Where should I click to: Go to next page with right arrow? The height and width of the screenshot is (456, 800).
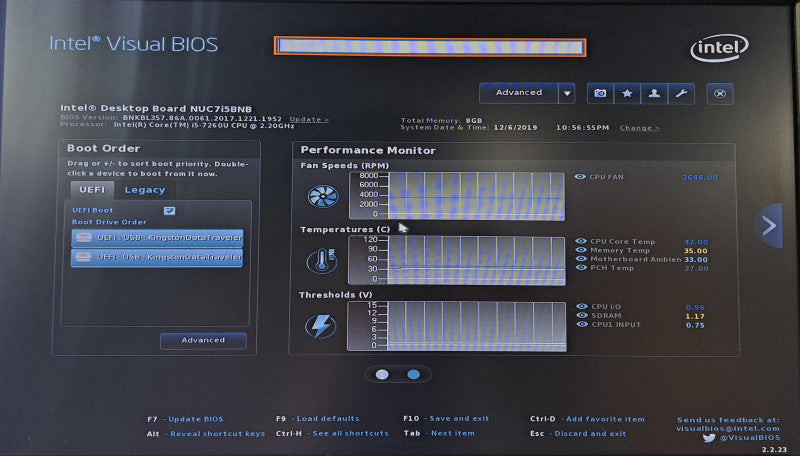(769, 225)
